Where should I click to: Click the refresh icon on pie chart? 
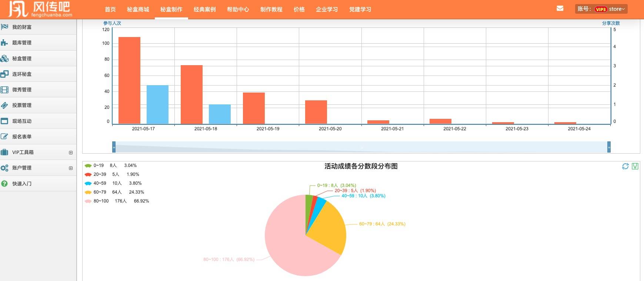[625, 166]
